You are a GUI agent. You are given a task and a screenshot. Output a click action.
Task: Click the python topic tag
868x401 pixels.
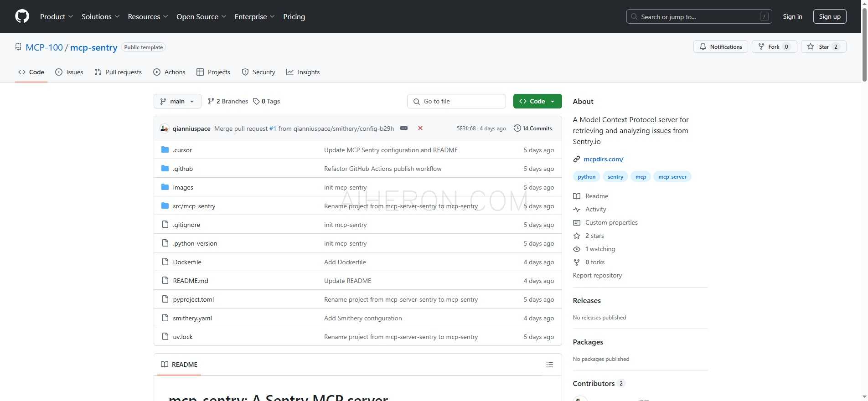pyautogui.click(x=586, y=177)
